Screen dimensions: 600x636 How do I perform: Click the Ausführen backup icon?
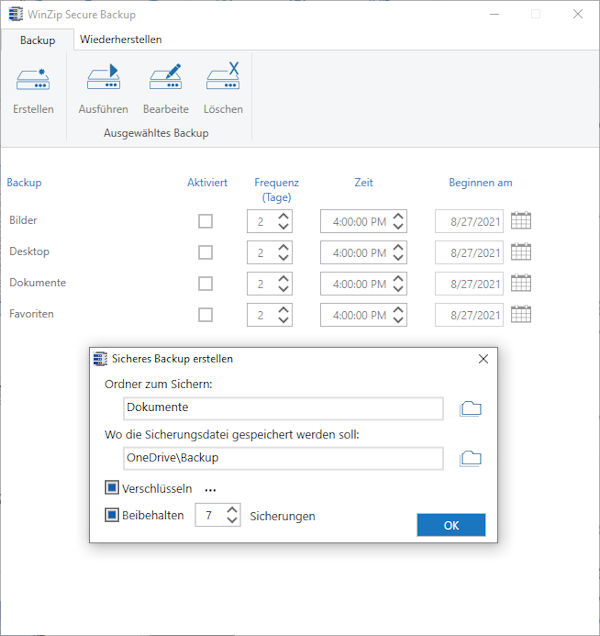[103, 77]
